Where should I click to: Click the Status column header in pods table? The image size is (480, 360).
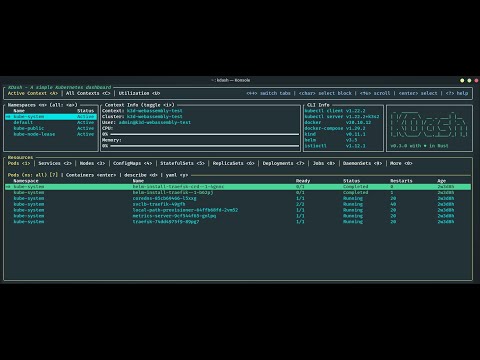click(351, 181)
